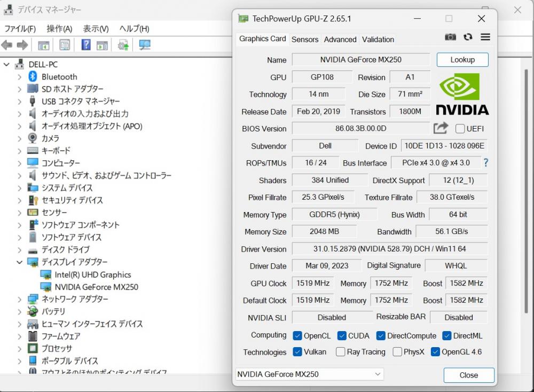Toggle the Vulkan checkbox
This screenshot has height=392, width=534.
[297, 351]
